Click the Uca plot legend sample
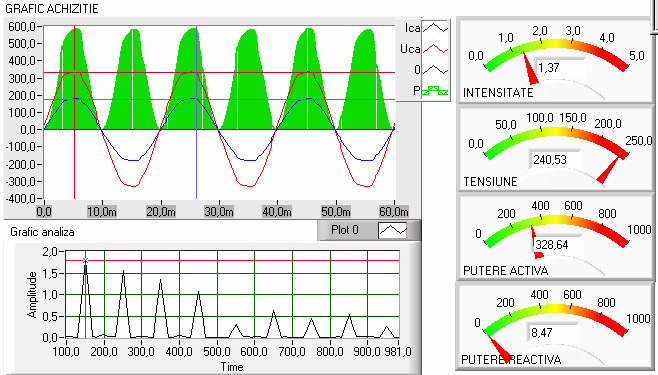Viewport: 658px width, 375px height. coord(435,49)
